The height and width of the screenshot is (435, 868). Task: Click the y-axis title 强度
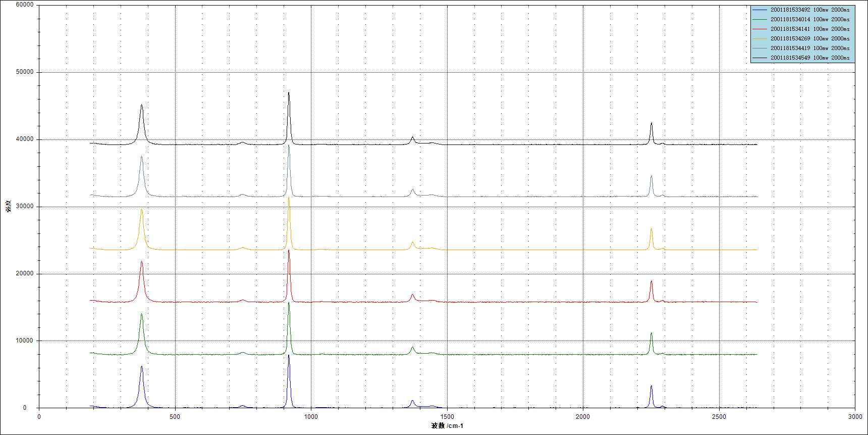click(9, 206)
